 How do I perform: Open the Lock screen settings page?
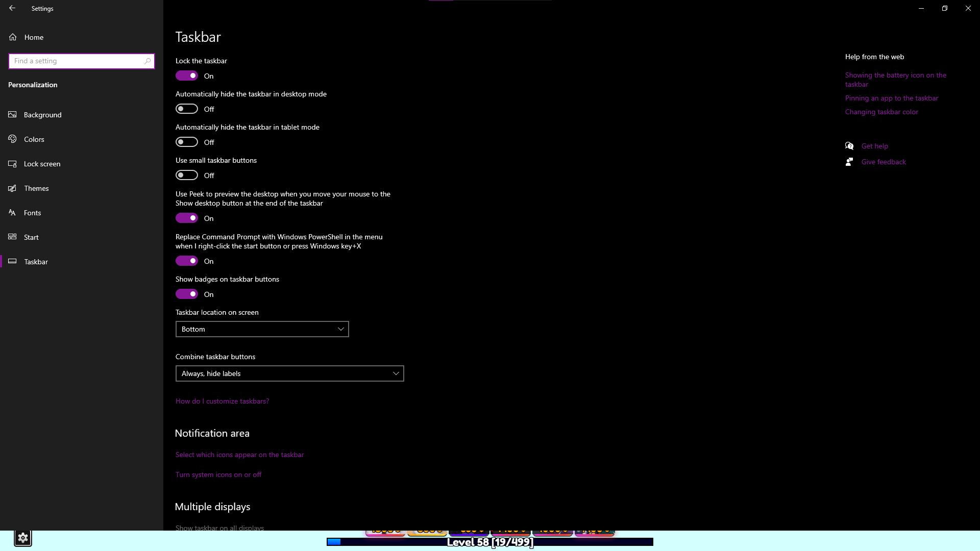tap(82, 163)
